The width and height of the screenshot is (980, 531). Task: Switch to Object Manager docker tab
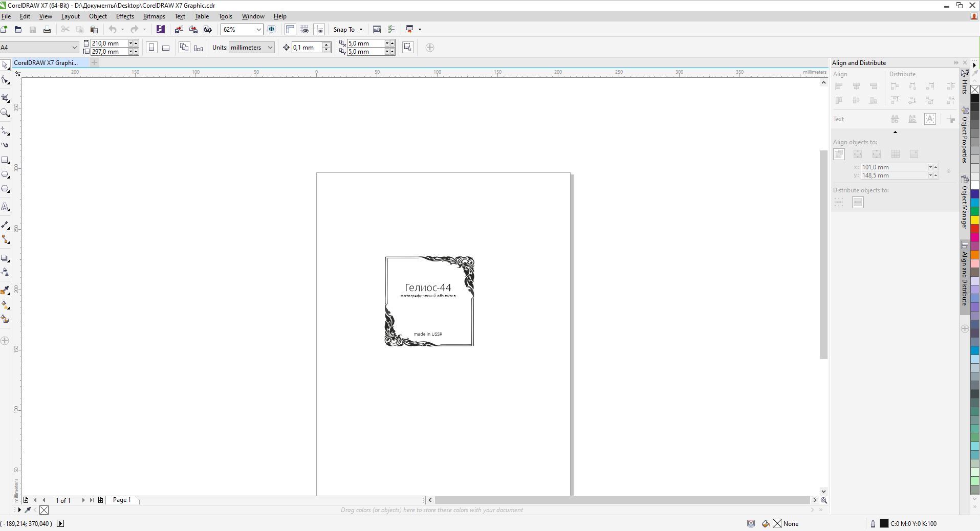[965, 203]
